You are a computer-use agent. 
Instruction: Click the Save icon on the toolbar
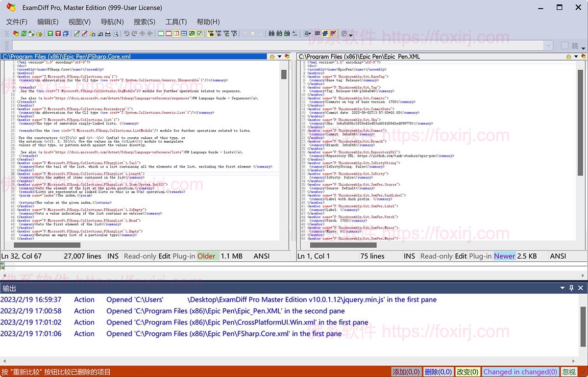(51, 33)
